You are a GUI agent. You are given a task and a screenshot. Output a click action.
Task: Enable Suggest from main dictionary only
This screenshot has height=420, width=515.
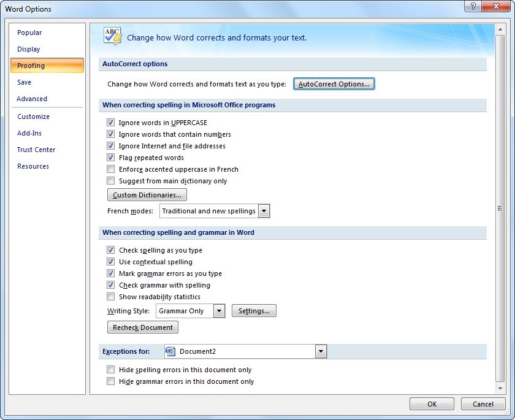click(x=111, y=181)
